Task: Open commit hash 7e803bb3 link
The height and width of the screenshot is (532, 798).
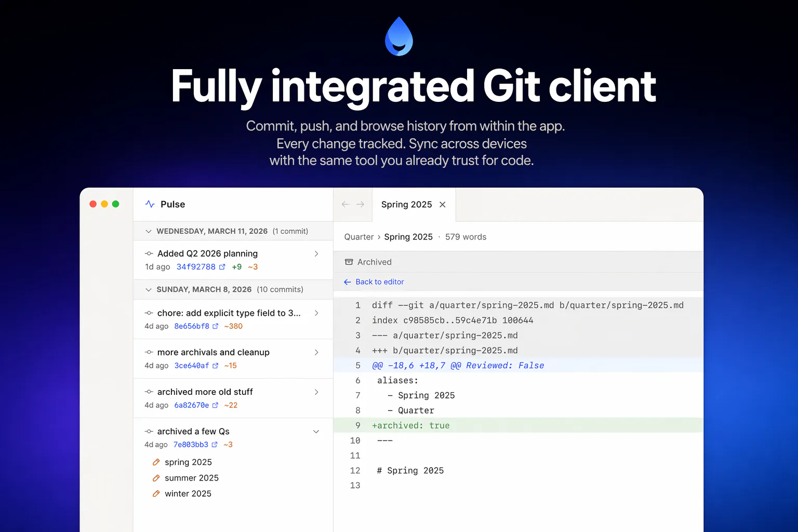Action: click(x=191, y=445)
